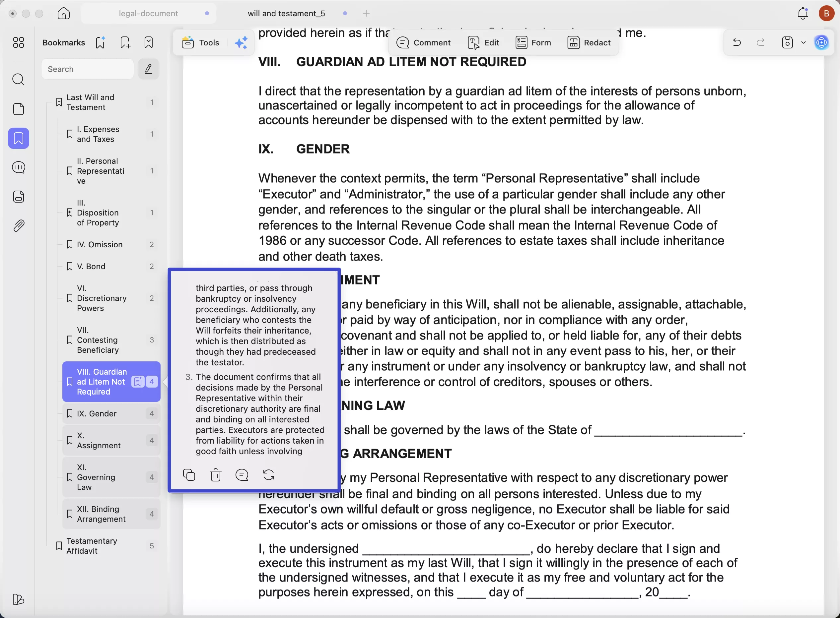Open the Comments panel in the sidebar

[18, 167]
